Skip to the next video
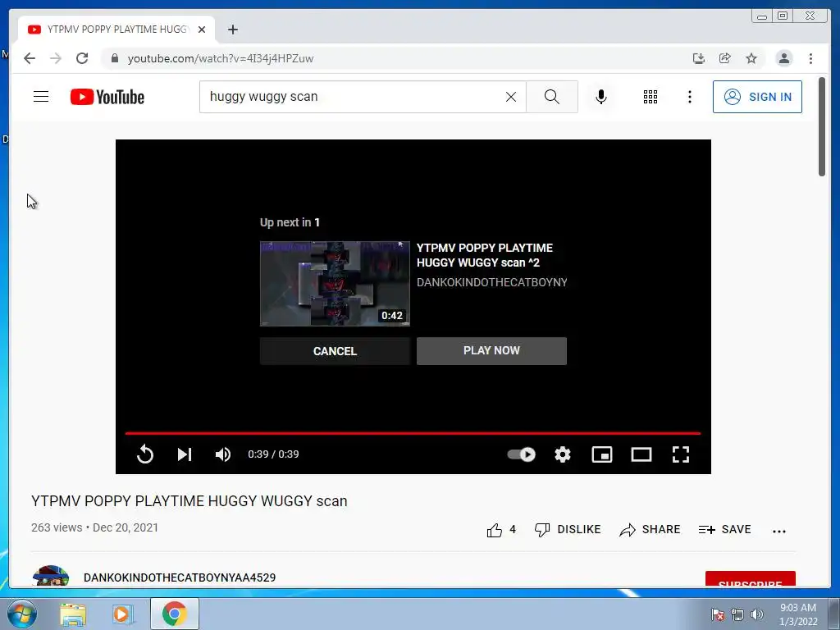The height and width of the screenshot is (630, 840). point(185,454)
